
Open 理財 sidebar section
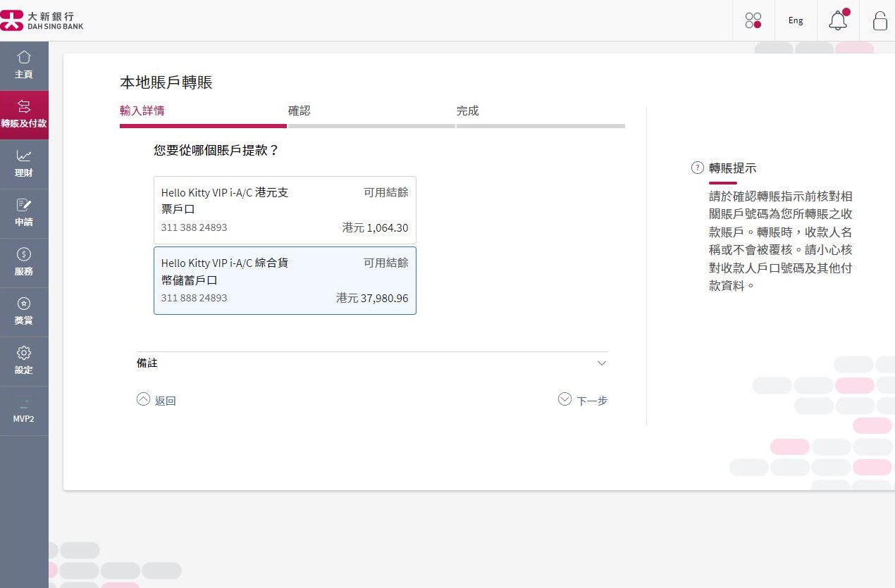(x=24, y=164)
